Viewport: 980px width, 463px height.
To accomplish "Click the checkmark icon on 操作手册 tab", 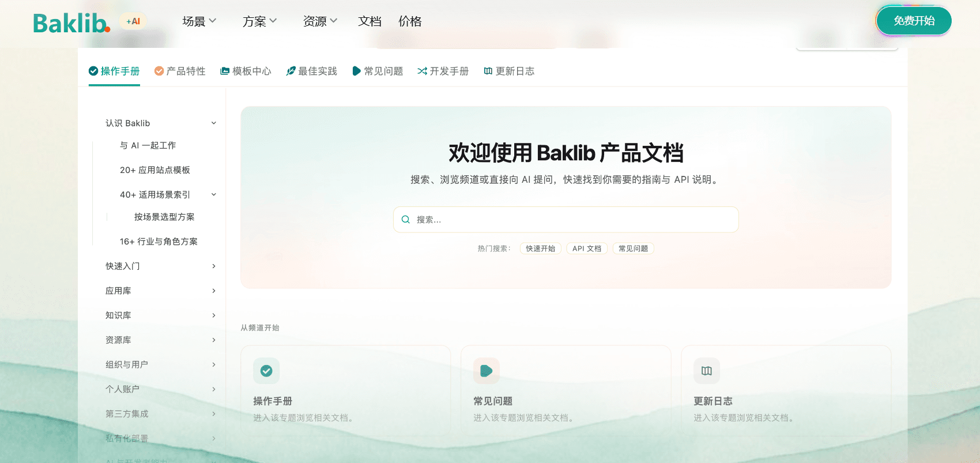I will (x=93, y=71).
